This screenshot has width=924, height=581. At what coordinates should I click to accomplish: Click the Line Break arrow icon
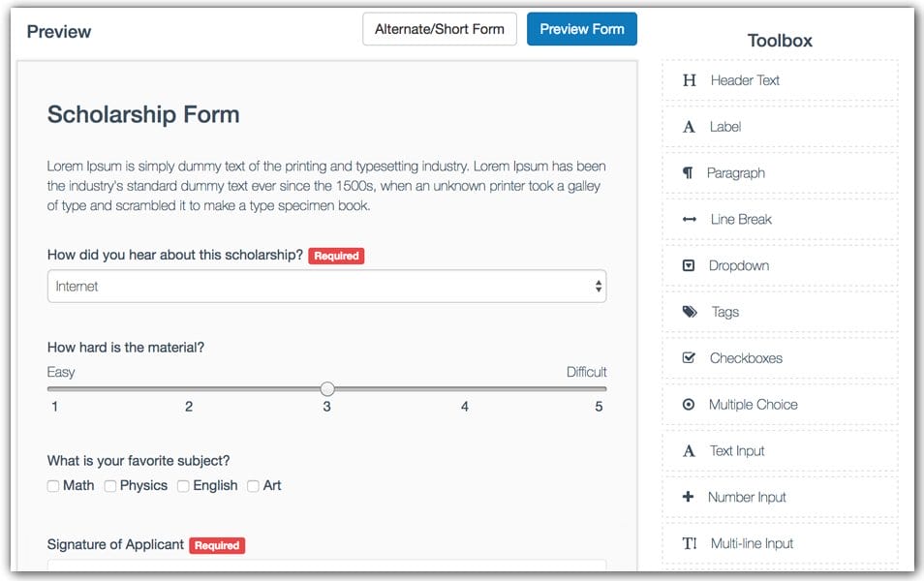[689, 219]
